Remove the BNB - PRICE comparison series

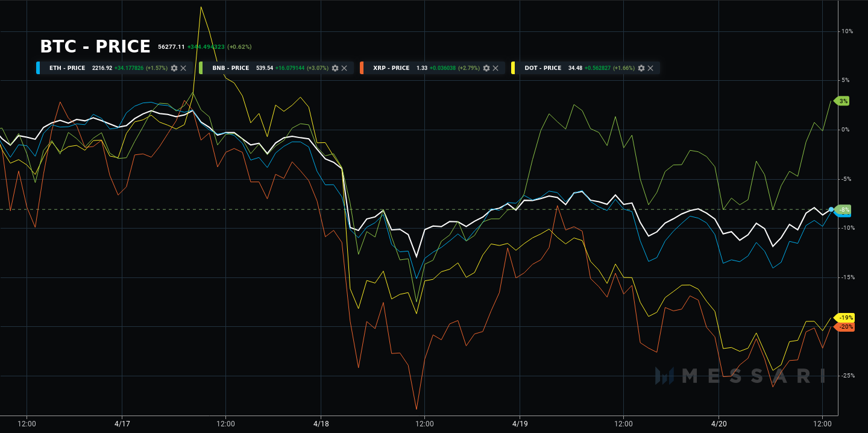coord(344,68)
